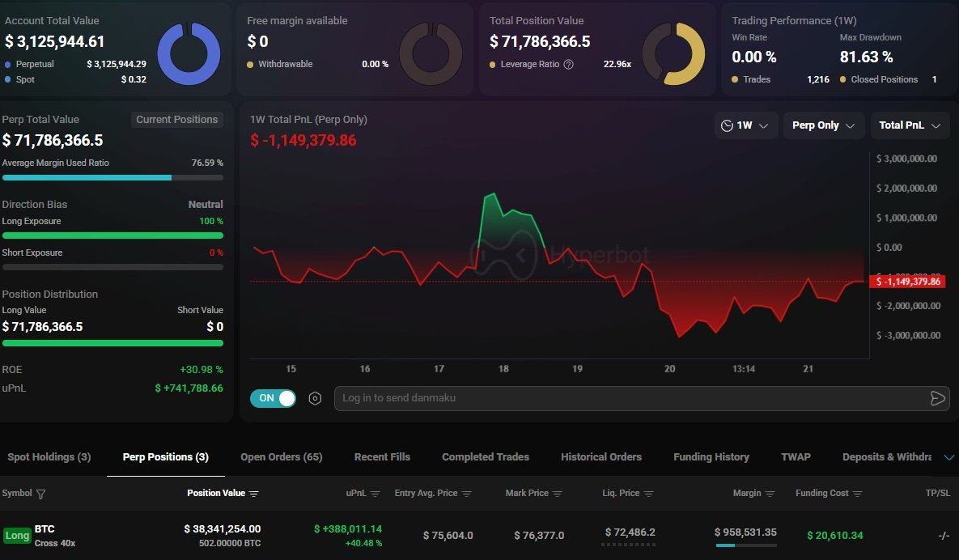This screenshot has height=560, width=959.
Task: Turn off the danmaku ON switch
Action: point(274,398)
